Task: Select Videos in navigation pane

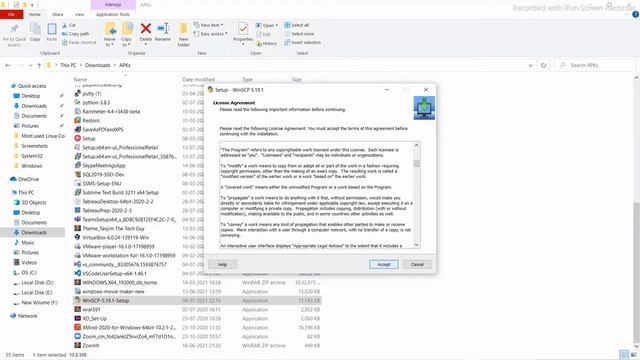Action: (29, 262)
